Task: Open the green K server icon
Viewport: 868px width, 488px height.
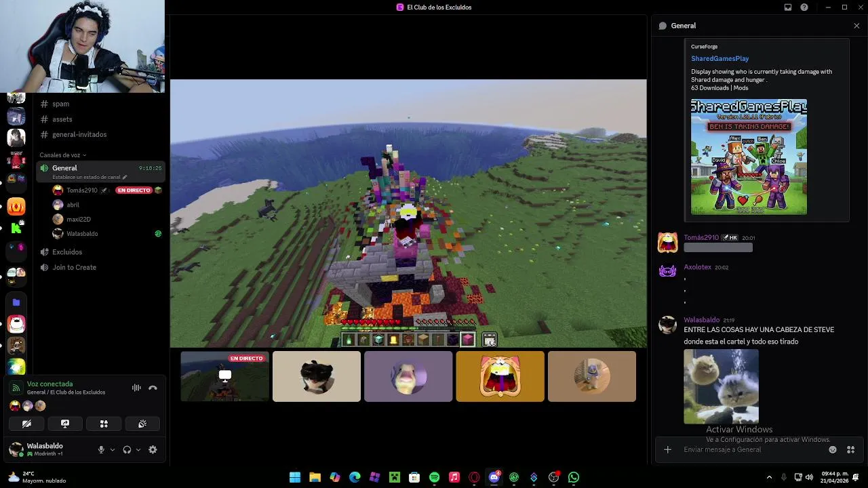Action: [x=16, y=228]
